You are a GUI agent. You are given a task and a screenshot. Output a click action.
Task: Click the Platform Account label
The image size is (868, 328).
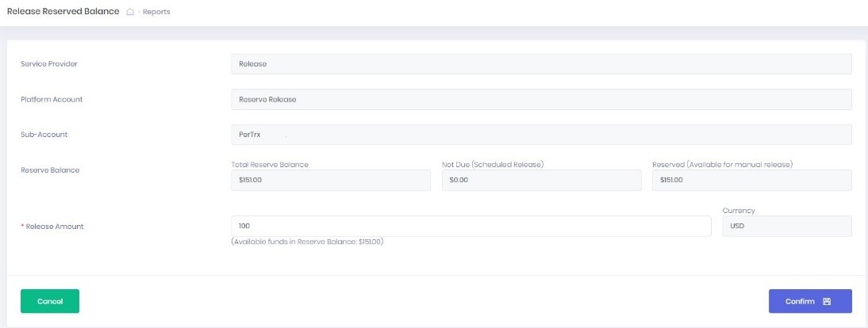pos(52,100)
